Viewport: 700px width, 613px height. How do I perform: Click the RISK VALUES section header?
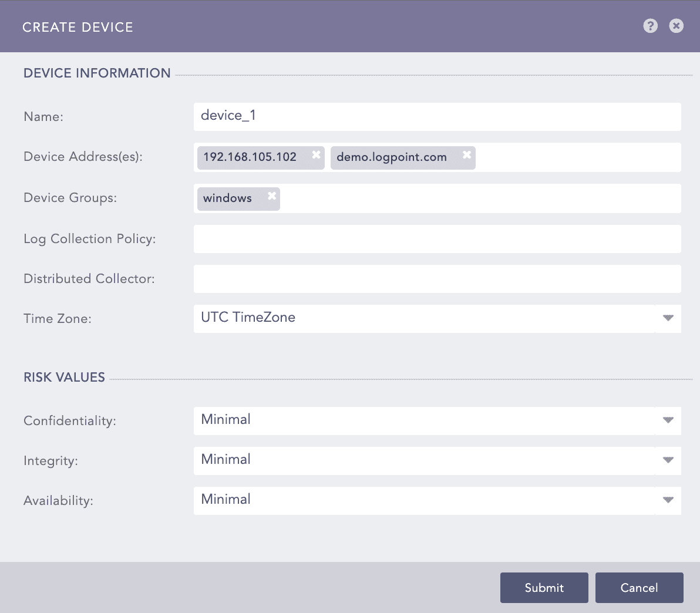click(x=64, y=377)
